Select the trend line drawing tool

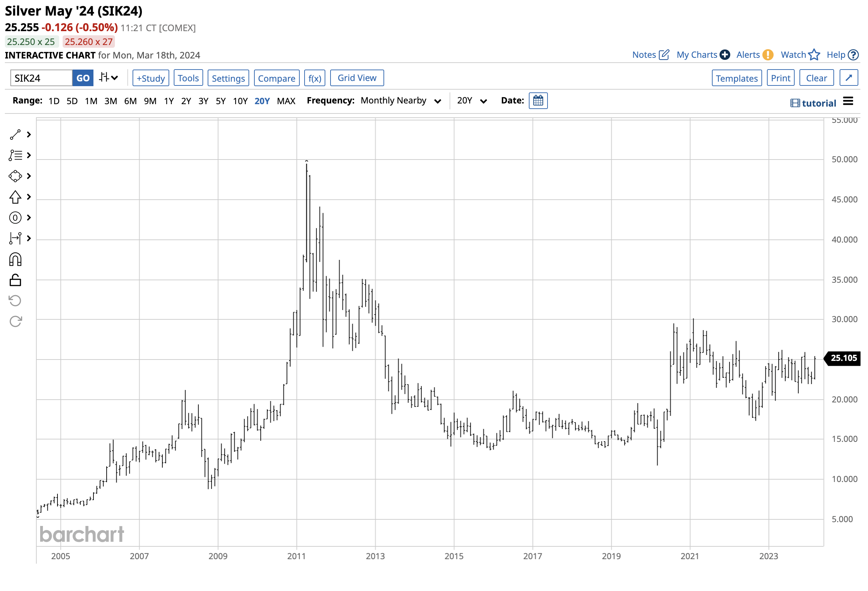click(15, 135)
